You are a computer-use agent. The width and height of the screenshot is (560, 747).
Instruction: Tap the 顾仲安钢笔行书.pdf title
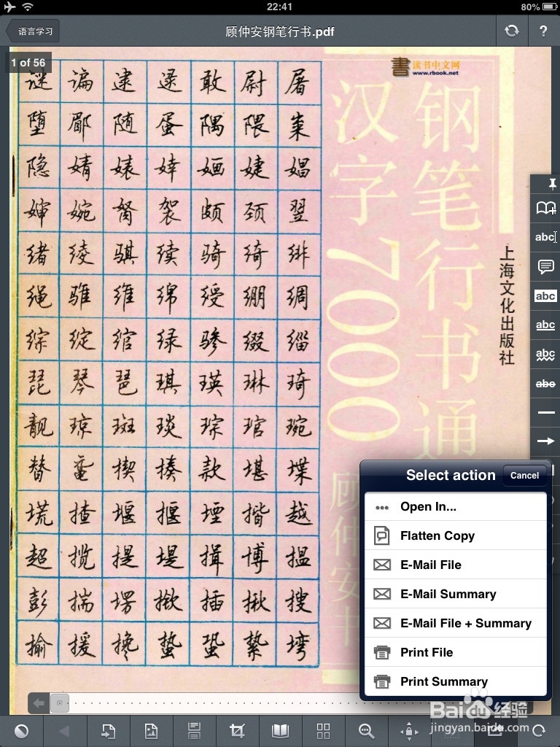click(x=279, y=31)
